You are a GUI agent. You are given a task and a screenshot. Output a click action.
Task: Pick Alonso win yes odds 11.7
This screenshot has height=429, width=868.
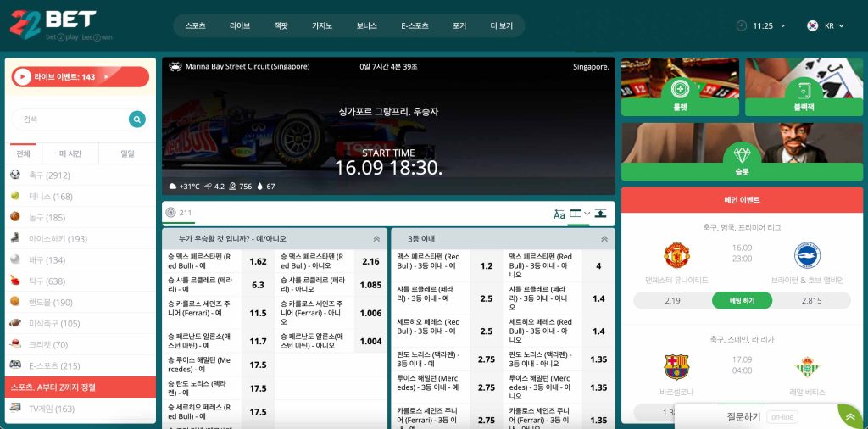tap(258, 341)
